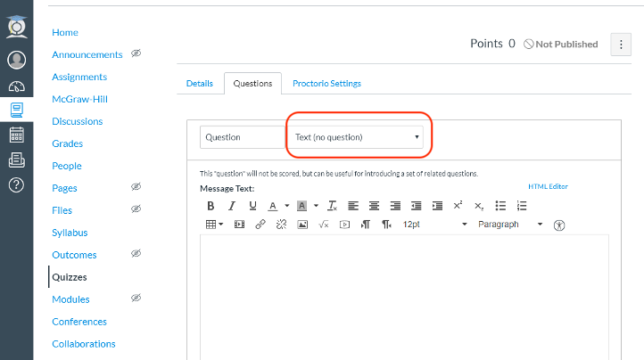Image resolution: width=644 pixels, height=360 pixels.
Task: Switch to the Details tab
Action: tap(200, 84)
